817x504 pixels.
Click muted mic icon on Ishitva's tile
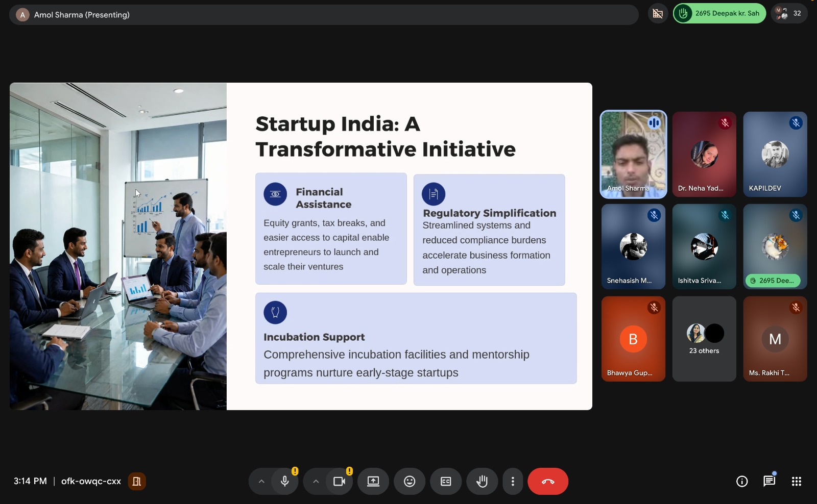pos(725,215)
